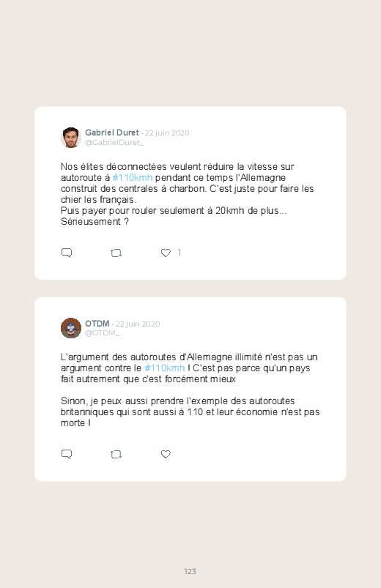This screenshot has height=588, width=381.
Task: Click the 22 juin 2020 date on Gabriel's tweet
Action: pos(167,133)
